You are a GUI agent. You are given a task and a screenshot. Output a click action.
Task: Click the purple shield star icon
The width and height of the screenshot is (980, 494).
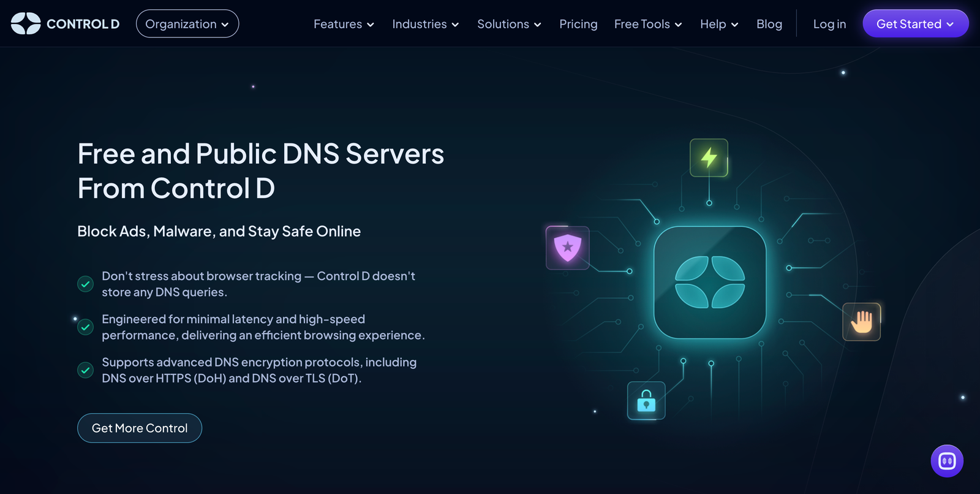568,248
